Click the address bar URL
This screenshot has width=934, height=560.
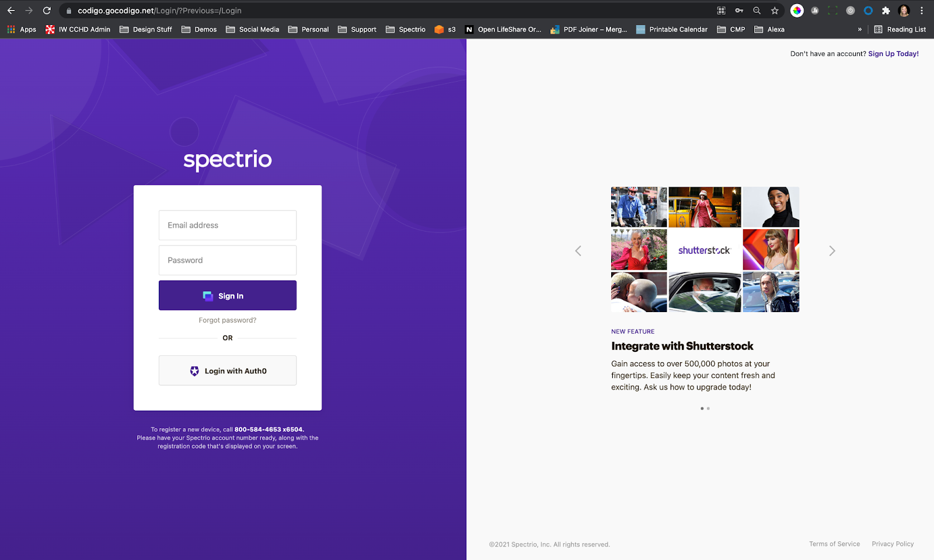coord(159,10)
